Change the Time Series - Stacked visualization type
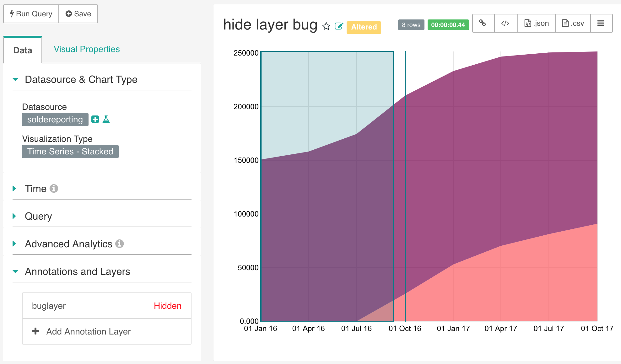This screenshot has width=621, height=364. 70,151
